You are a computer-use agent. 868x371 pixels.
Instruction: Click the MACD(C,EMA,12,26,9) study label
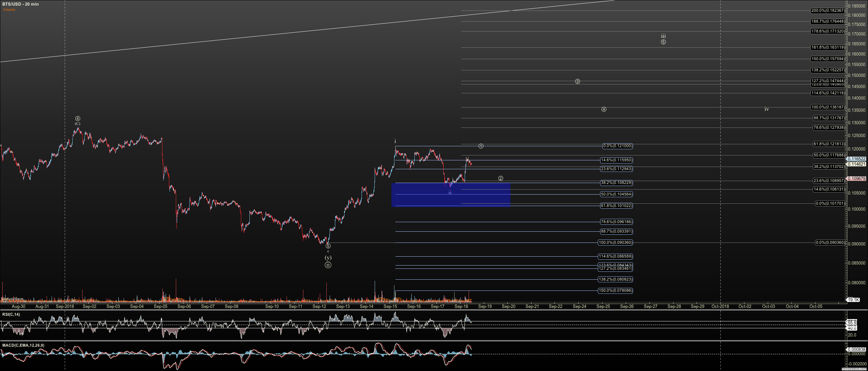(23, 345)
